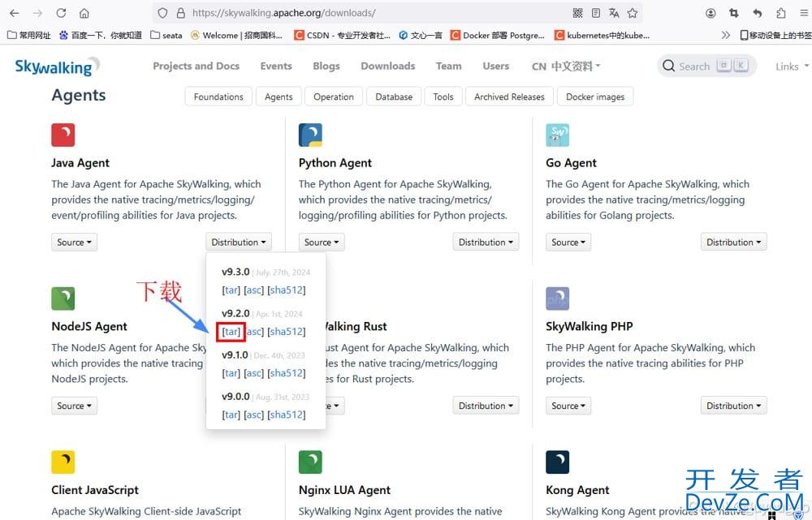Click the browser forward arrow

(38, 13)
